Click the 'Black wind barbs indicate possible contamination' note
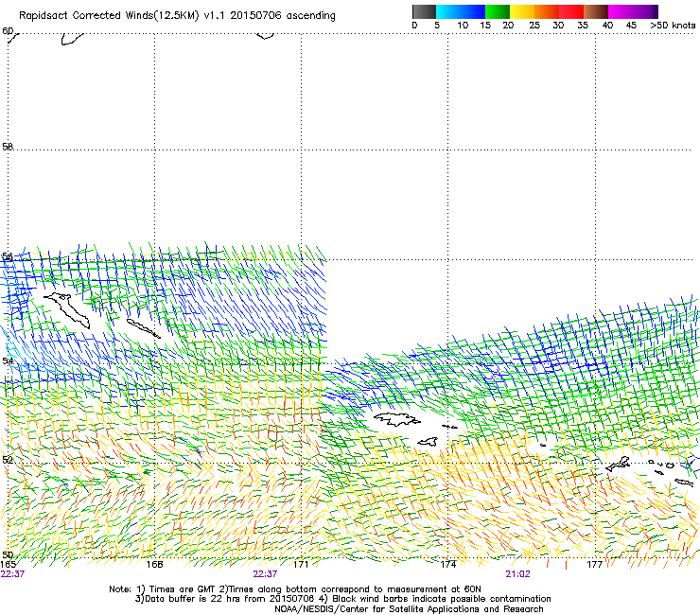This screenshot has height=615, width=700. point(436,599)
